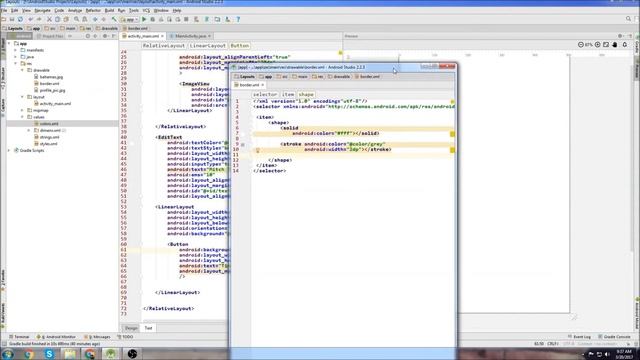Collapse the app module tree node
This screenshot has height=360, width=640.
click(x=9, y=43)
